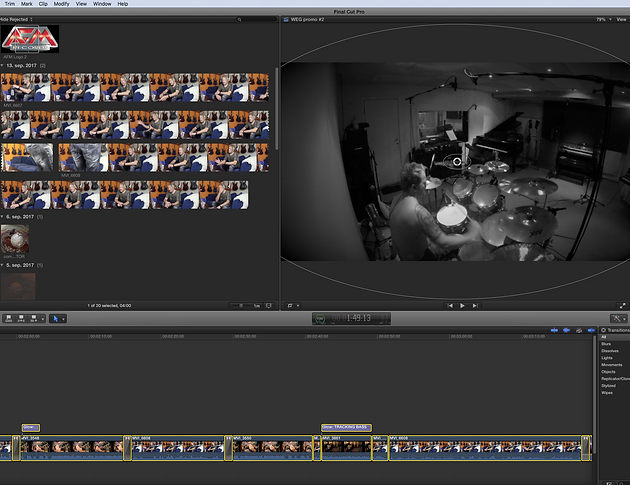Open the Window menu
The height and width of the screenshot is (485, 630).
click(x=102, y=4)
